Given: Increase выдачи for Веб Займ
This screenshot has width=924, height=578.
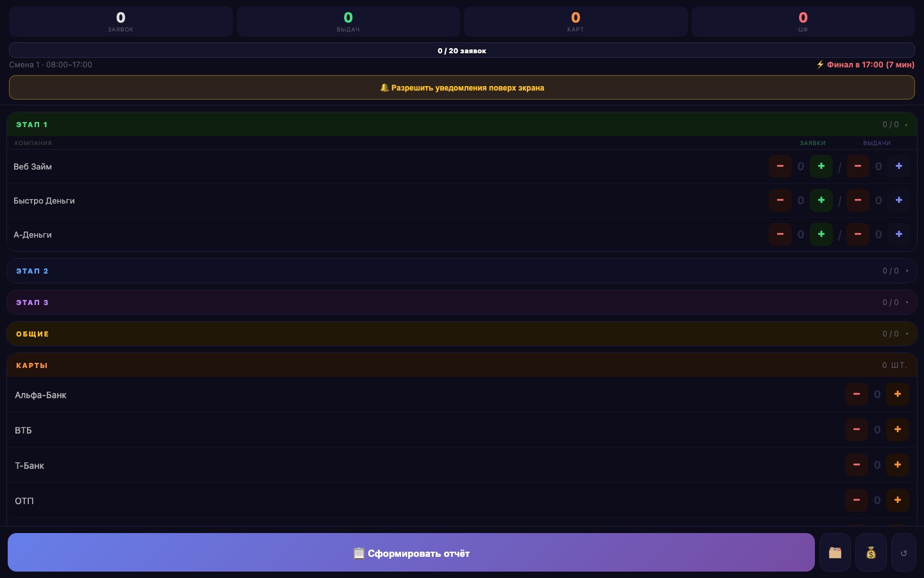Looking at the screenshot, I should [899, 166].
